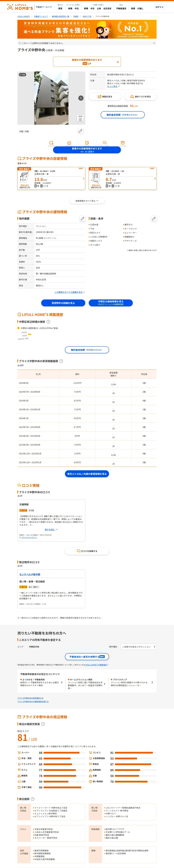Open 注文住宅 in the top menu
The width and height of the screenshot is (174, 868).
[x=107, y=8]
